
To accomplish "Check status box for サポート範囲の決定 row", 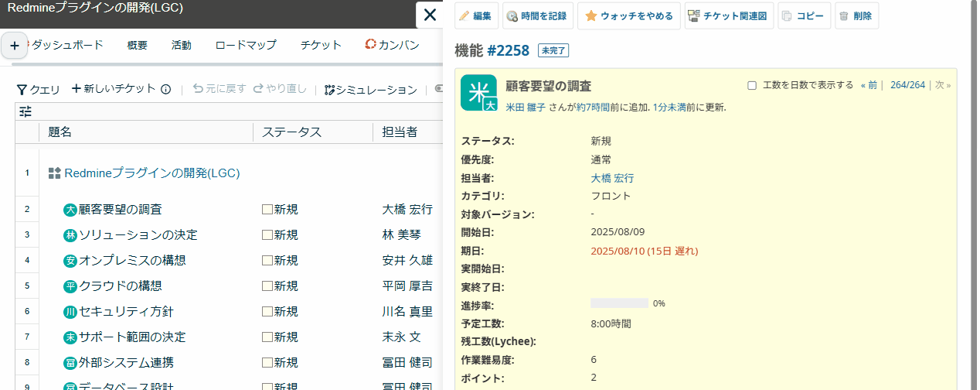I will [267, 337].
